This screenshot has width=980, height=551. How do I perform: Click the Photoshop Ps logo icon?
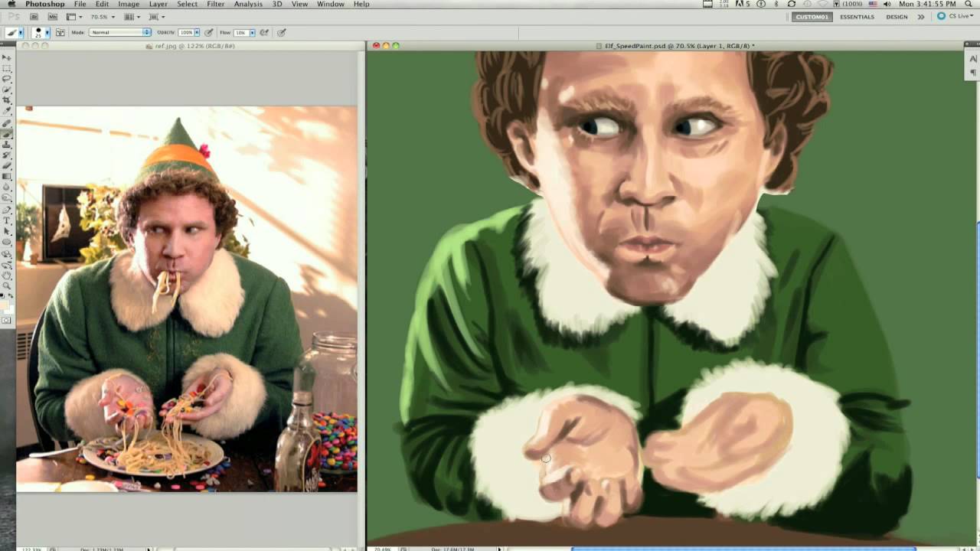[13, 17]
